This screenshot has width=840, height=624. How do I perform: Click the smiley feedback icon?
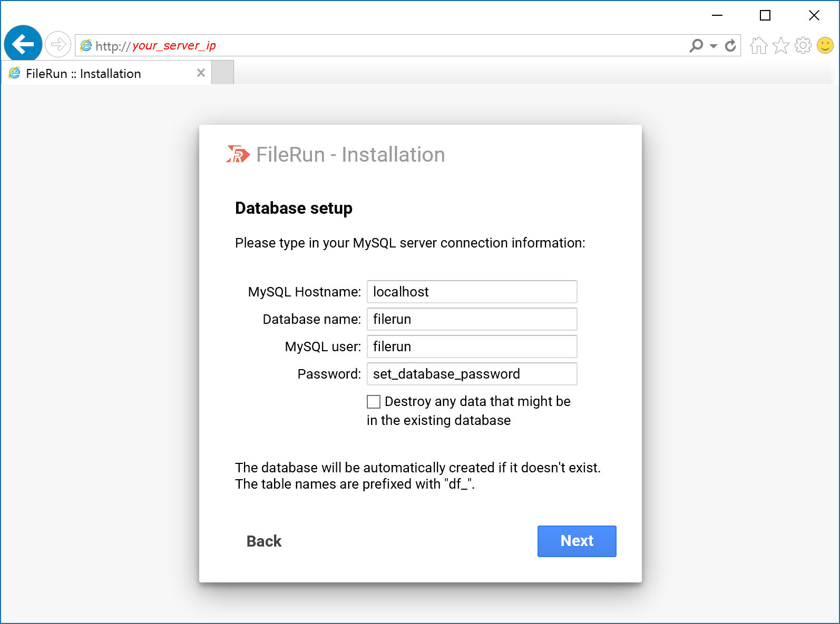(825, 46)
